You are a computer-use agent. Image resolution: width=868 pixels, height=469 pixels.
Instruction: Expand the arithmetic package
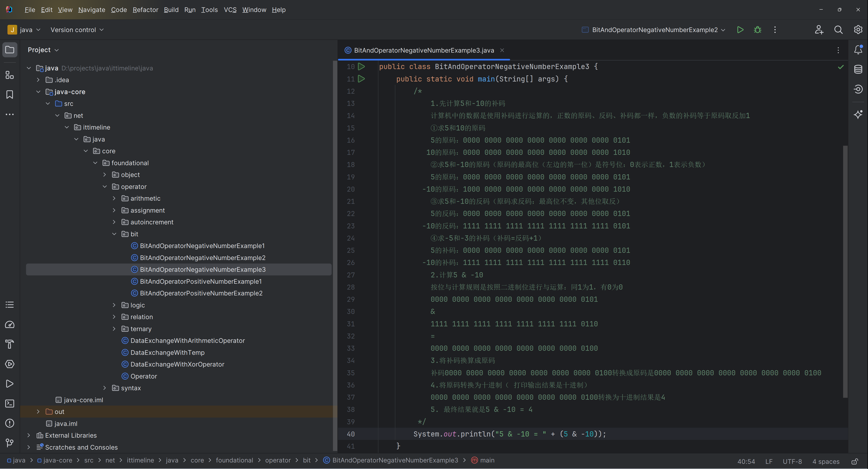(x=114, y=198)
